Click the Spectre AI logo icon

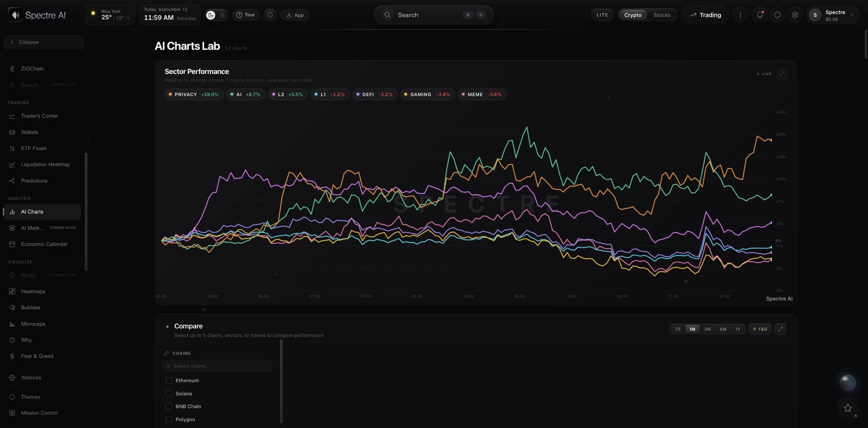[x=16, y=15]
